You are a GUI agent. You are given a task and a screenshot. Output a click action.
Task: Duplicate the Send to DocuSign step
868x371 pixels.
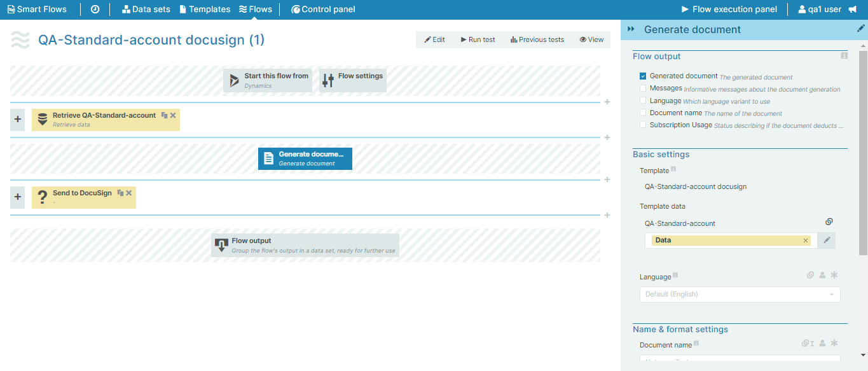120,193
